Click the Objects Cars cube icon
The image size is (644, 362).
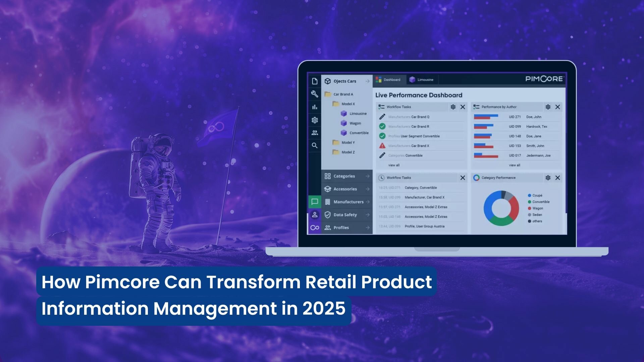click(x=328, y=81)
